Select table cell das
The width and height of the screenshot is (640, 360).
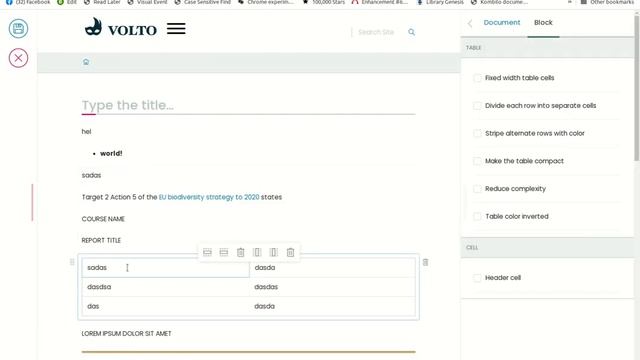165,306
